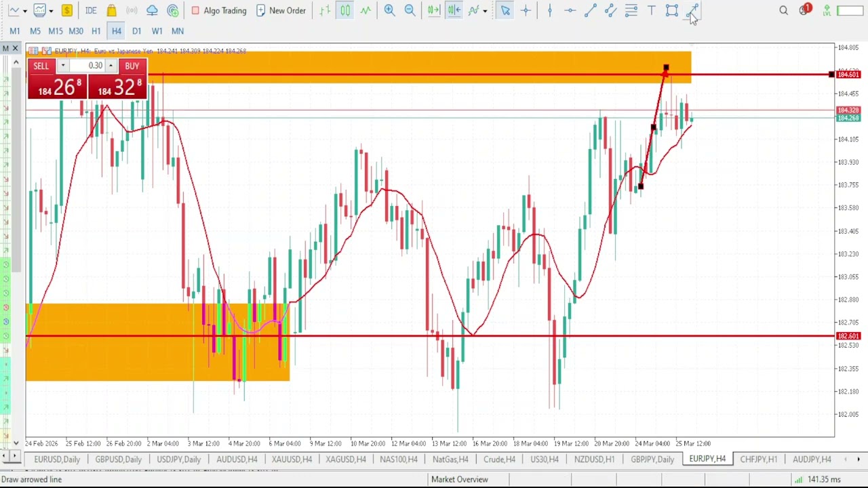
Task: Open the chart type line icon
Action: pos(14,10)
